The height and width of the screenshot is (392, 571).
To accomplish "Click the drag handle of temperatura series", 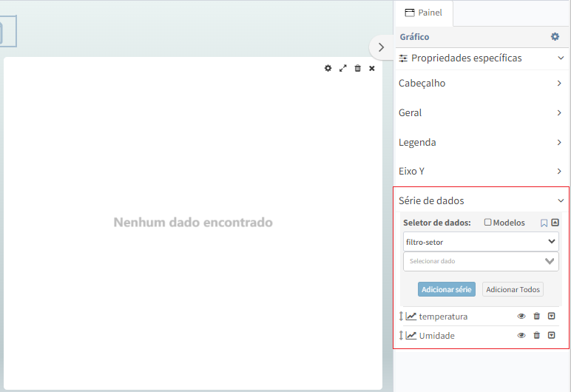I will (401, 317).
